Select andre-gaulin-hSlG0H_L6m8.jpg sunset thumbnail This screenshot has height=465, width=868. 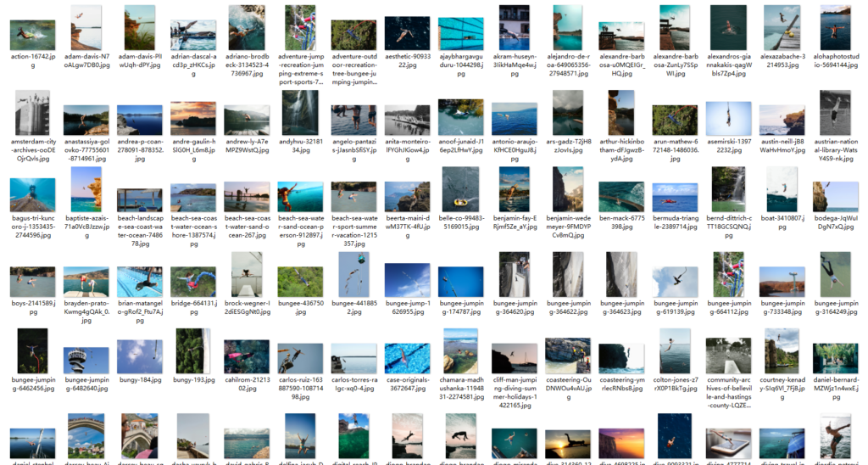193,119
